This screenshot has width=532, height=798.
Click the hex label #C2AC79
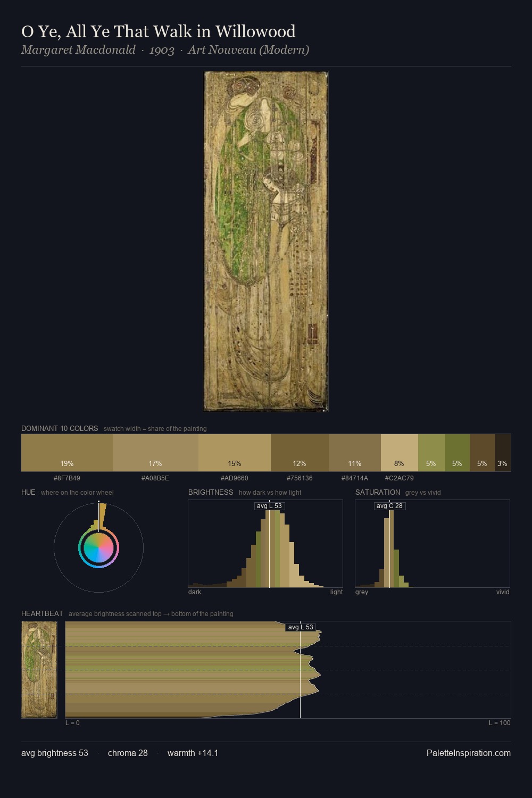[x=400, y=478]
